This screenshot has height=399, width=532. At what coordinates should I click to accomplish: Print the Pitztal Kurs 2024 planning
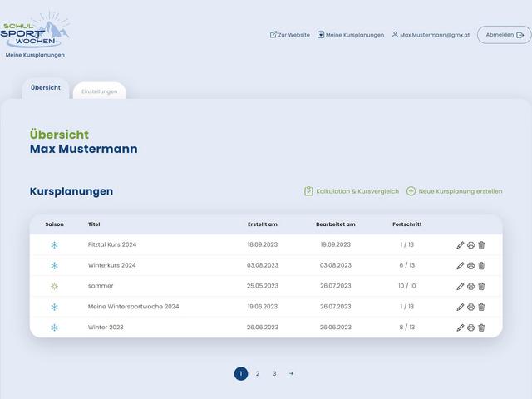point(470,245)
